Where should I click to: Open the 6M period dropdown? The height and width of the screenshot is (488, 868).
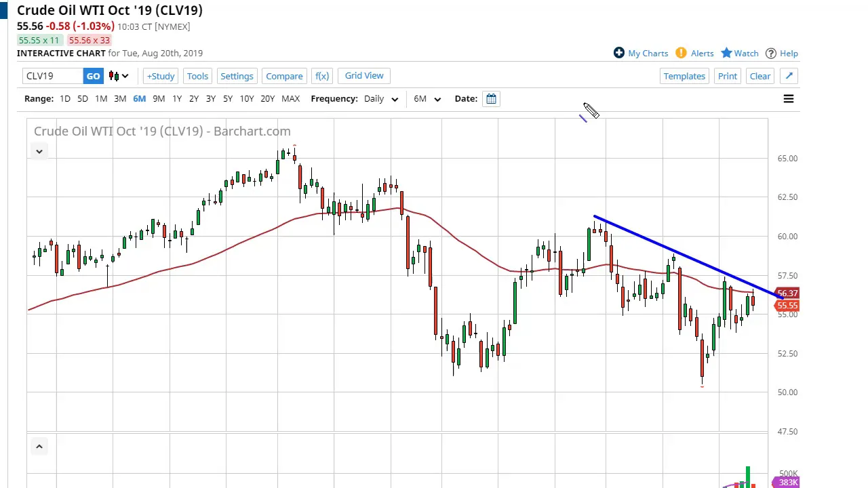tap(427, 99)
